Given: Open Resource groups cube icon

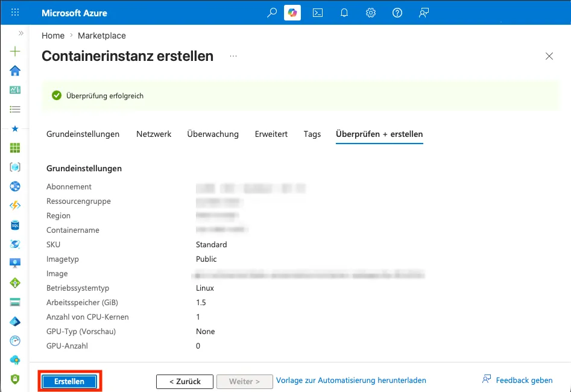Looking at the screenshot, I should tap(15, 167).
